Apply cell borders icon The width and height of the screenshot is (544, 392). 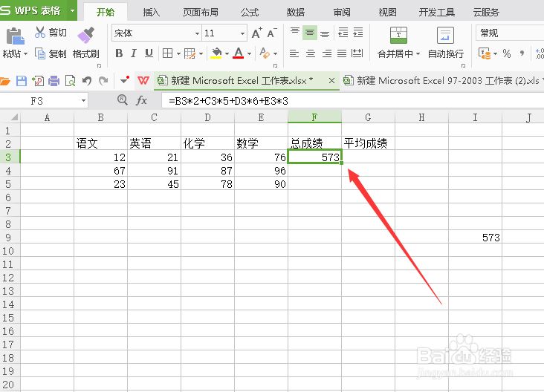coord(167,53)
